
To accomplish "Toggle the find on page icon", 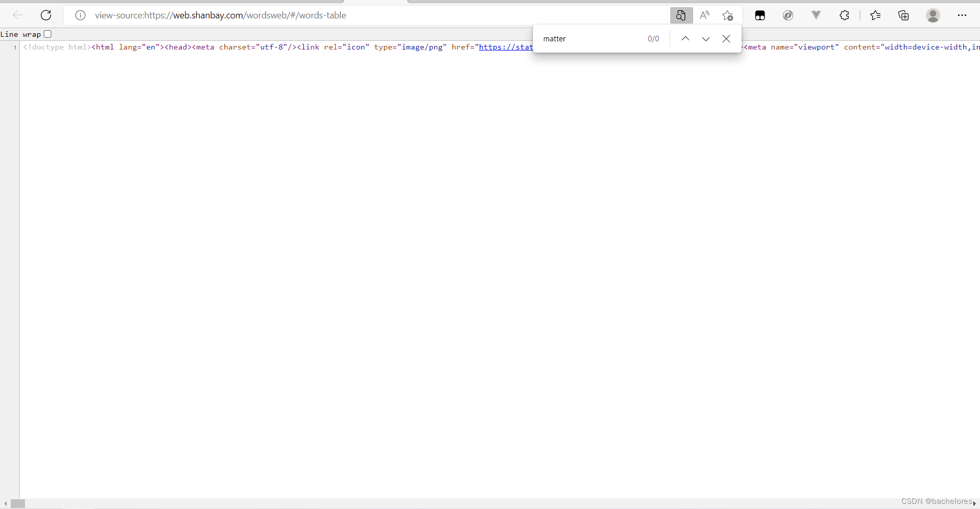I will [681, 15].
